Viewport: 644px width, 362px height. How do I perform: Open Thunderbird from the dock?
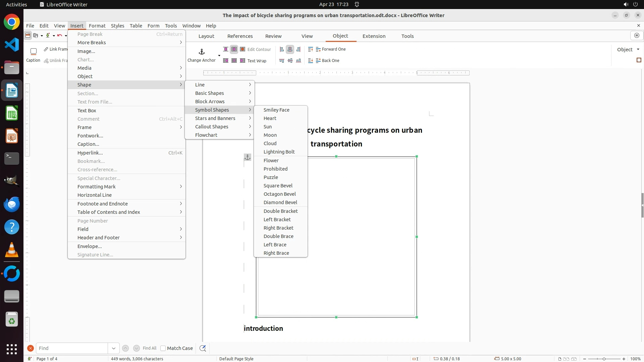tap(12, 204)
